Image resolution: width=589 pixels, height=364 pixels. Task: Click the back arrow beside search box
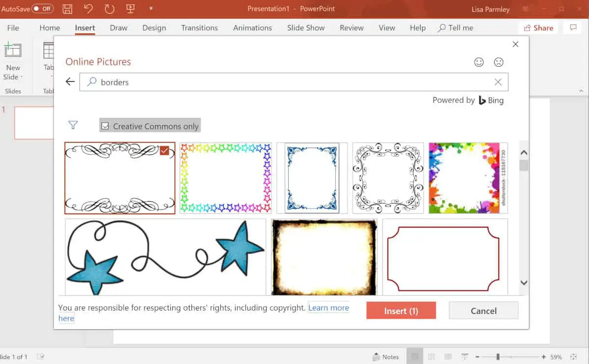click(x=70, y=82)
